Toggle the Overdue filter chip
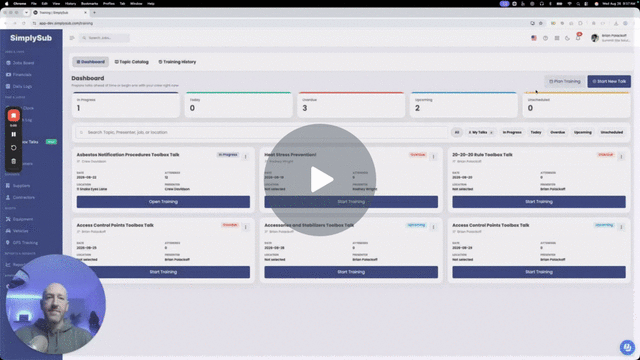The image size is (640, 360). (x=558, y=132)
